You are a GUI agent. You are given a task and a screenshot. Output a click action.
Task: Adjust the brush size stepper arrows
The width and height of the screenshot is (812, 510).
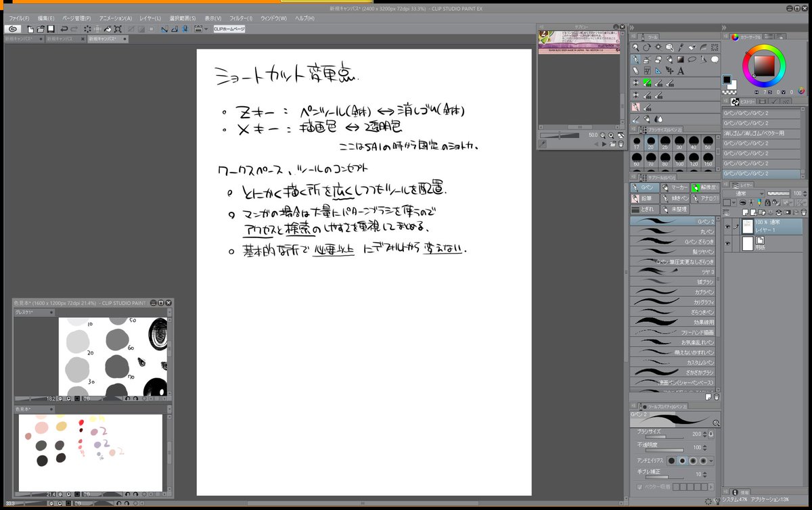tap(705, 434)
